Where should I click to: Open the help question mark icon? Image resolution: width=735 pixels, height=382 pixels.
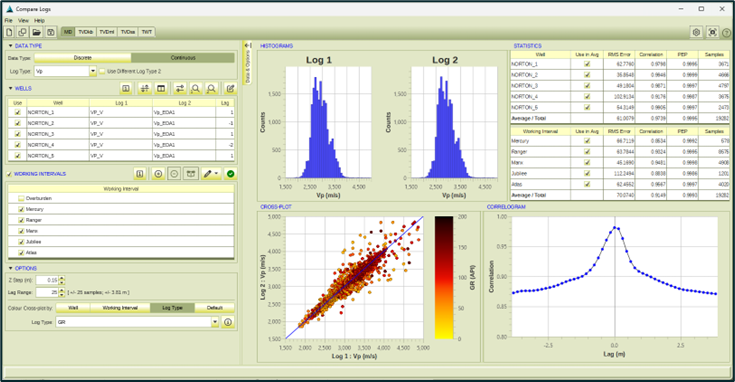point(727,32)
